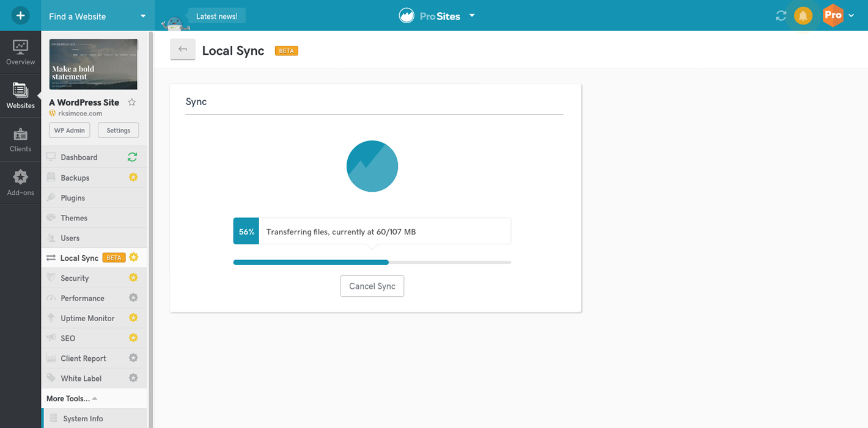Click the refresh sync icon in top bar

781,16
